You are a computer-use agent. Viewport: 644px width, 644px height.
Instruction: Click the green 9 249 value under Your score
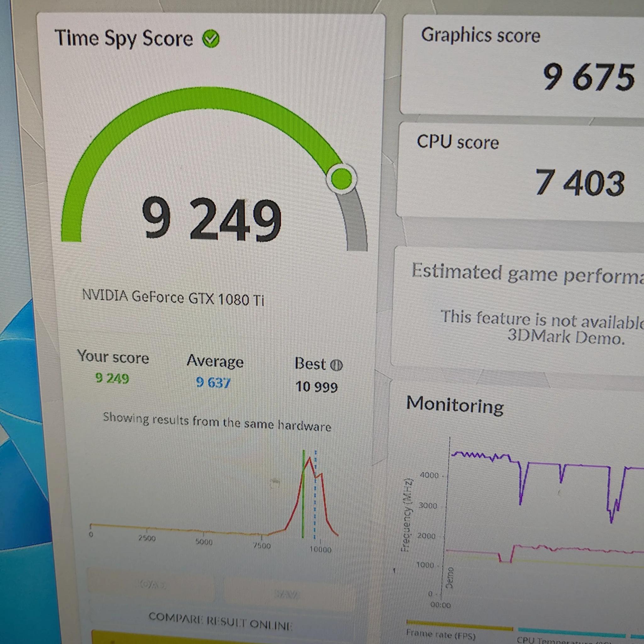pyautogui.click(x=112, y=378)
